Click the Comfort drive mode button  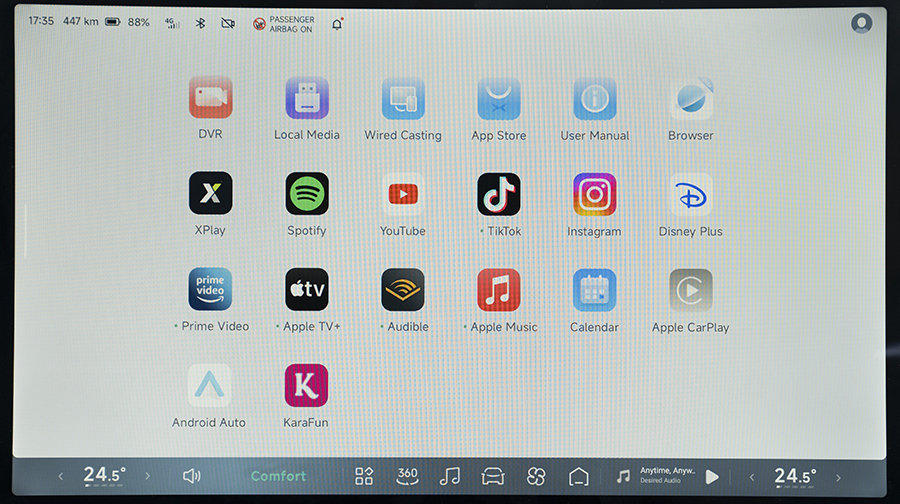tap(278, 476)
